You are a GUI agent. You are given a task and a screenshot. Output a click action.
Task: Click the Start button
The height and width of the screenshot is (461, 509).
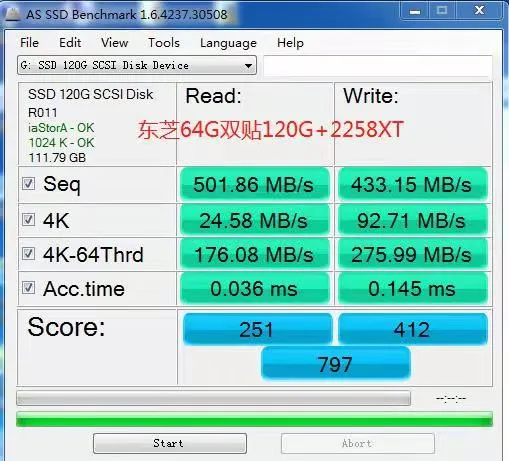(170, 443)
